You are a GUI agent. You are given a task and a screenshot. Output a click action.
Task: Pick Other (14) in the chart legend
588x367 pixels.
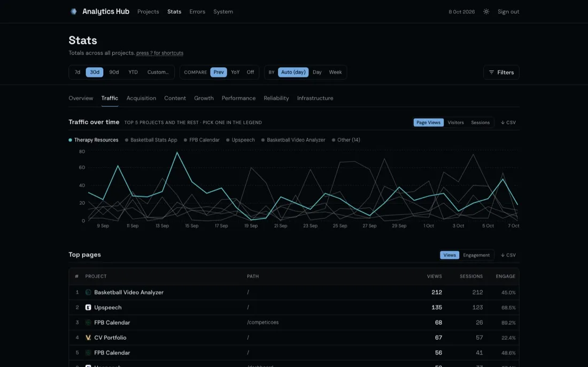346,140
